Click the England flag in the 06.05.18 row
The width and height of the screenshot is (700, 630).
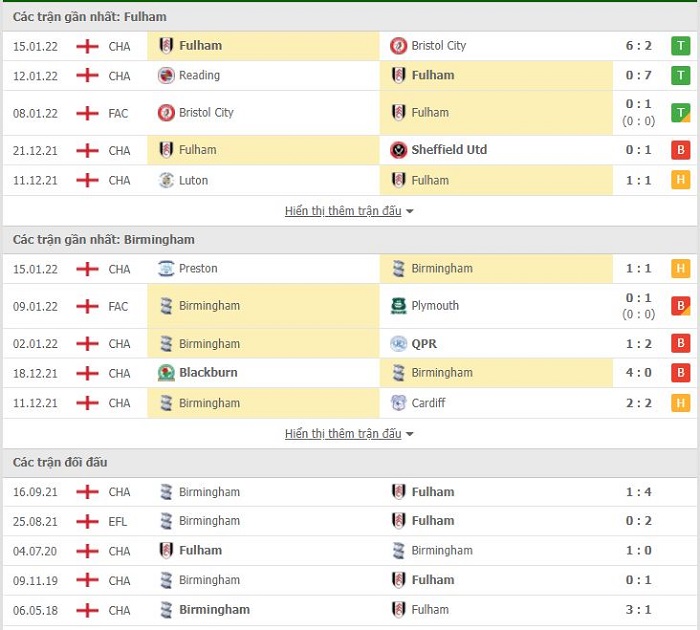click(87, 610)
